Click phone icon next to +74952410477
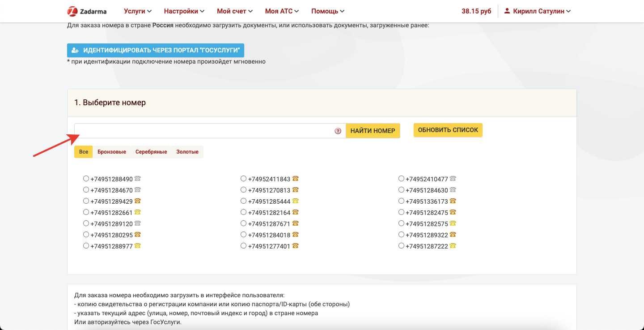Image resolution: width=644 pixels, height=330 pixels. [453, 179]
